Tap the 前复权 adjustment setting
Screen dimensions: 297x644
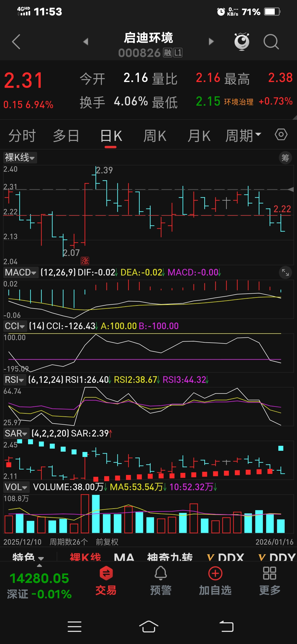tap(107, 542)
